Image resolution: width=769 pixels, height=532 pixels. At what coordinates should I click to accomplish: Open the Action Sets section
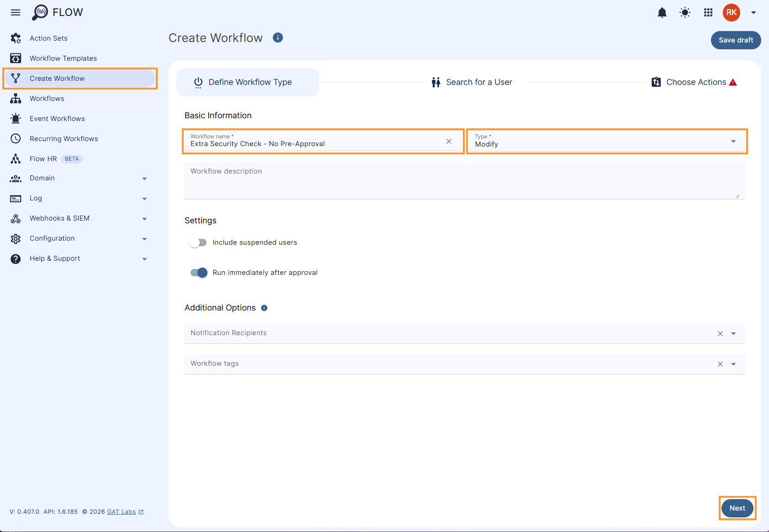tap(48, 38)
